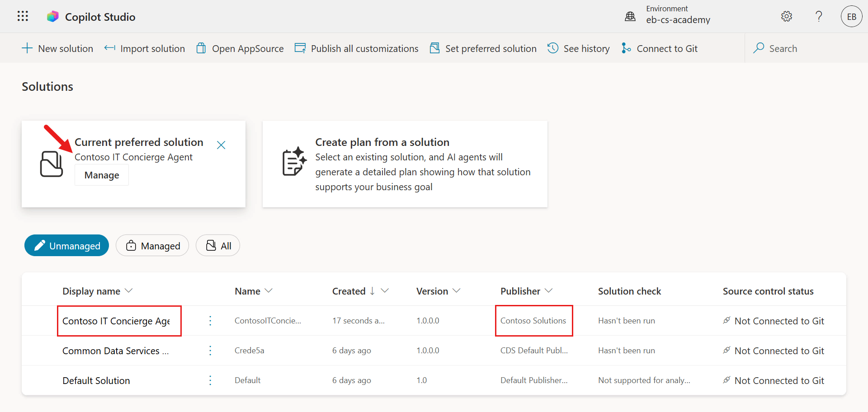Expand the Publisher column menu
The width and height of the screenshot is (868, 412).
[x=549, y=291]
